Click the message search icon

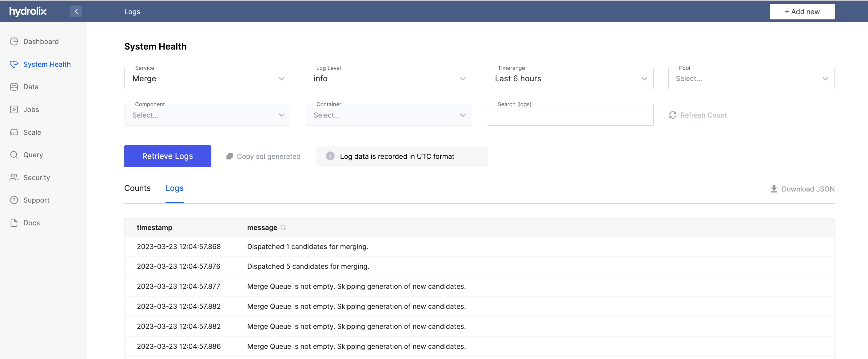(x=283, y=227)
